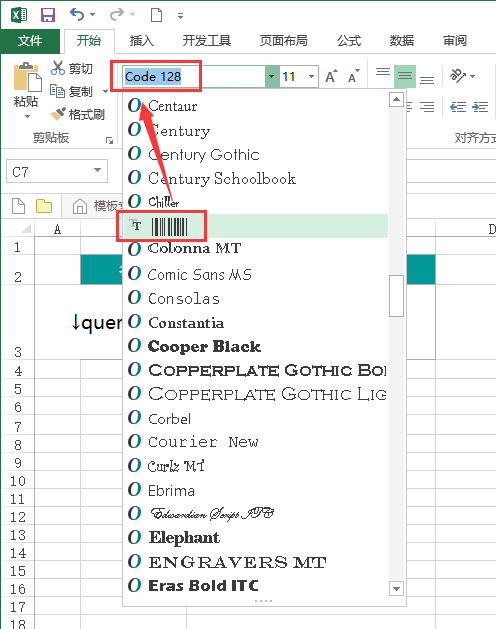This screenshot has height=629, width=496.
Task: Click the Save icon in quick access toolbar
Action: (x=48, y=15)
